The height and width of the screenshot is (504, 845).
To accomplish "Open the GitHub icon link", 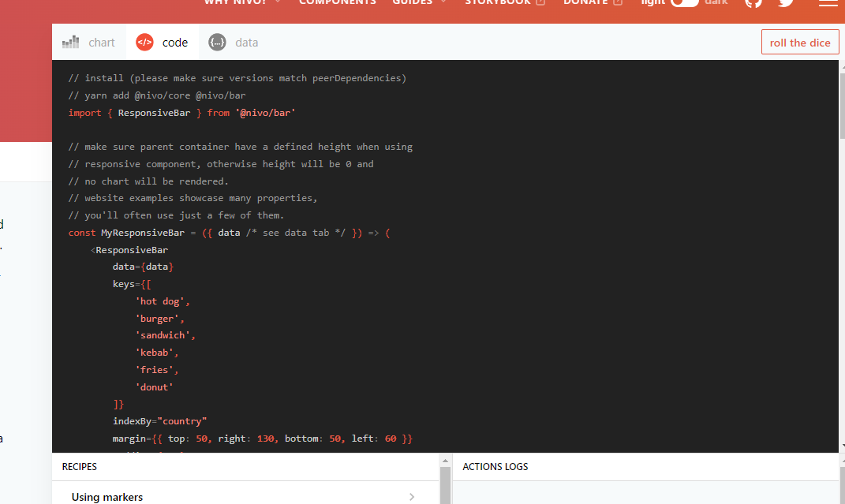I will pyautogui.click(x=753, y=2).
